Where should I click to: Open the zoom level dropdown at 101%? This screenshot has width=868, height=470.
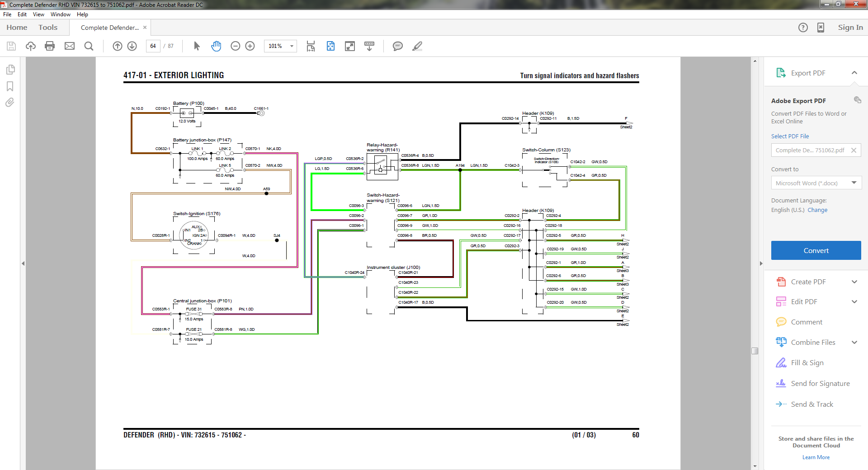(292, 46)
